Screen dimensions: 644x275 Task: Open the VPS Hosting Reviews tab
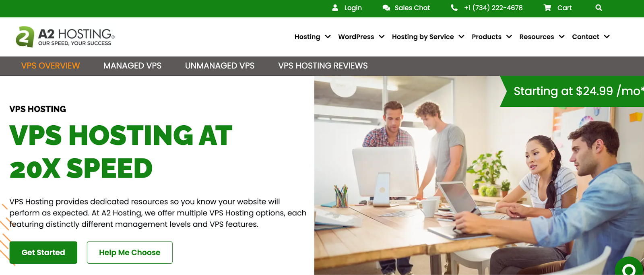point(323,66)
